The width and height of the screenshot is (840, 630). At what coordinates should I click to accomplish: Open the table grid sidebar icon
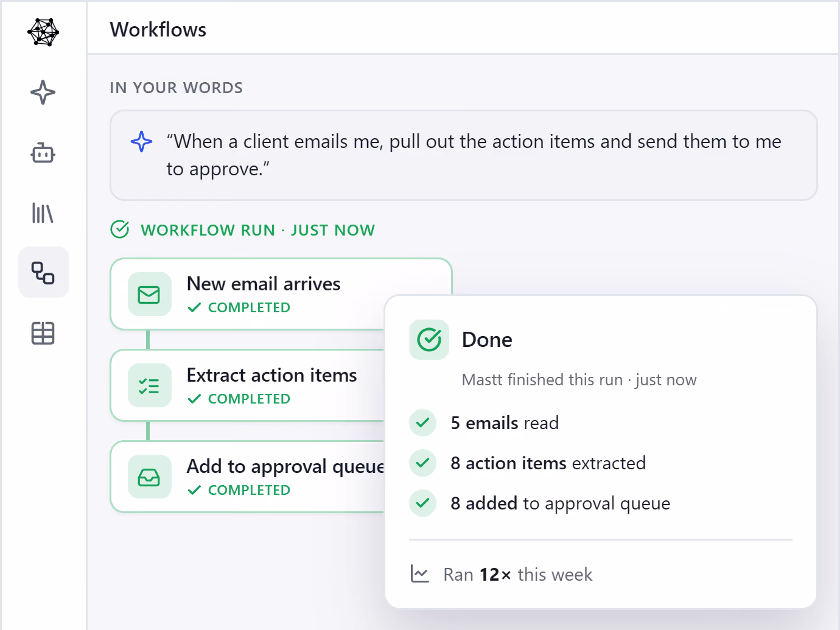pyautogui.click(x=43, y=333)
